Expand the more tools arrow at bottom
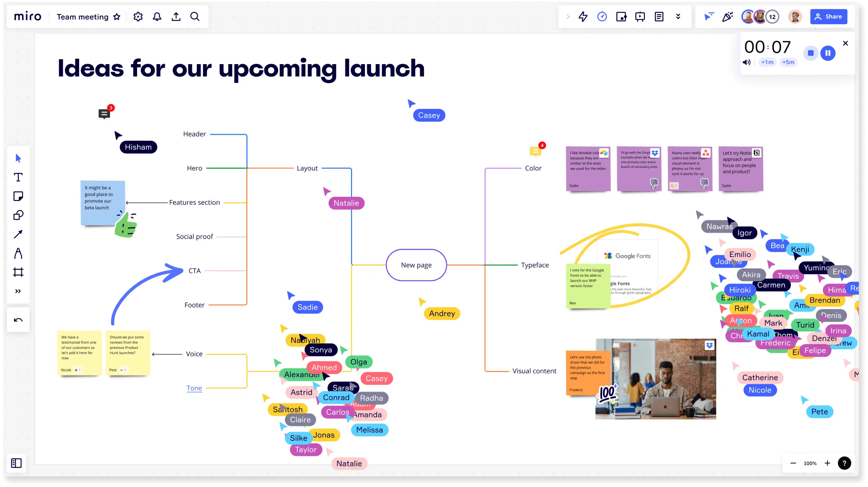This screenshot has height=487, width=868. (x=18, y=291)
